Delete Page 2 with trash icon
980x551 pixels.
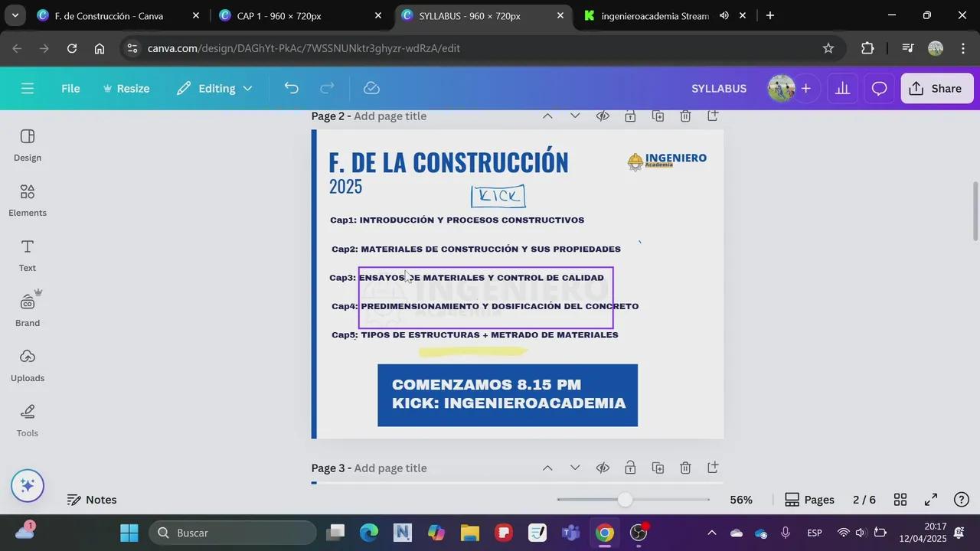685,116
